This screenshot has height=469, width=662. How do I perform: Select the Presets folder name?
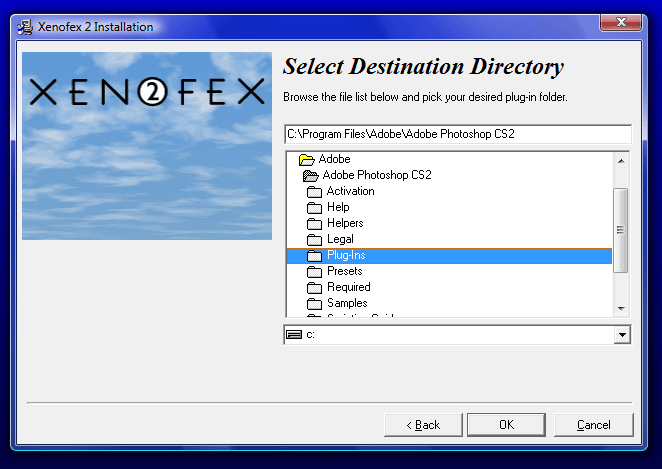point(345,271)
